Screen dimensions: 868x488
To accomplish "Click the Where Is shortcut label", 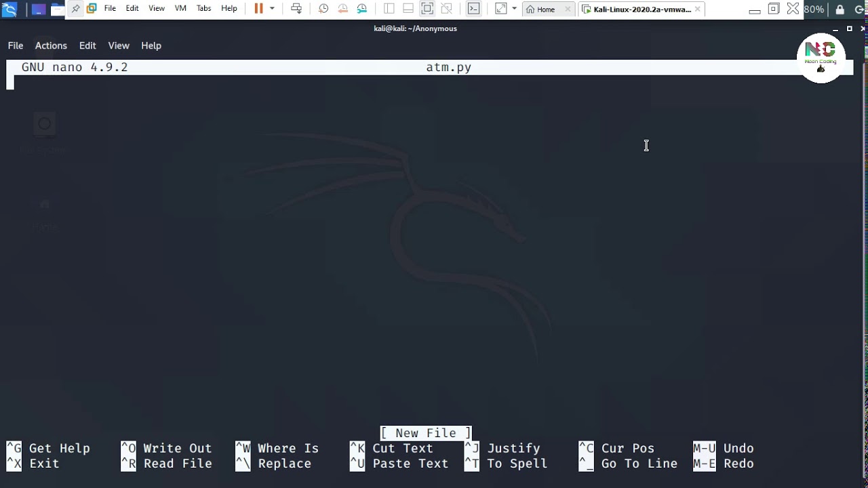I will (x=288, y=448).
